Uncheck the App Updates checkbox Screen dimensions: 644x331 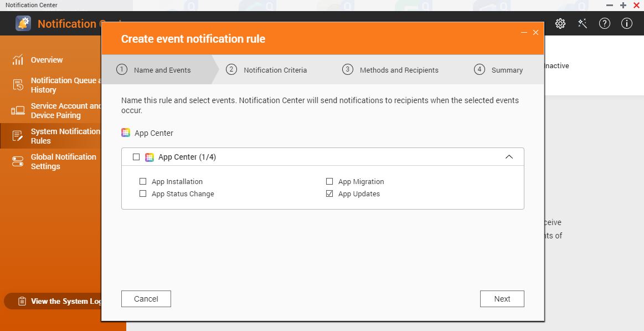[329, 193]
